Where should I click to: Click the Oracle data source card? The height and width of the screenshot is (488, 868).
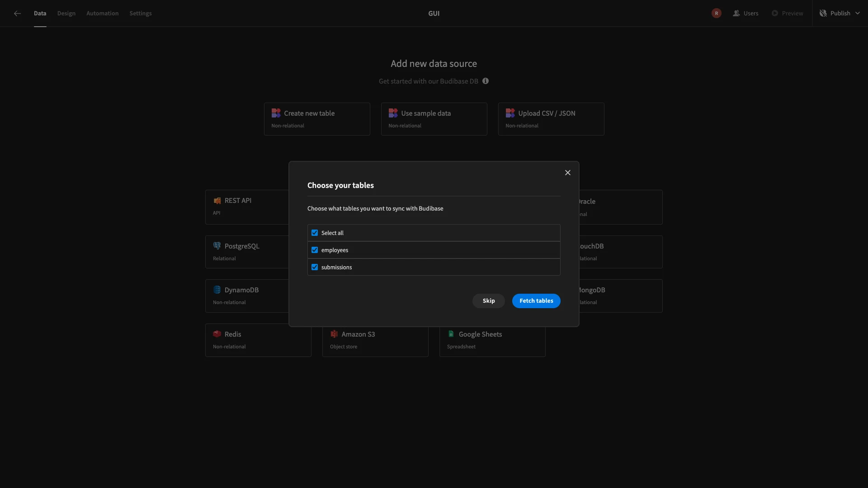pos(621,207)
